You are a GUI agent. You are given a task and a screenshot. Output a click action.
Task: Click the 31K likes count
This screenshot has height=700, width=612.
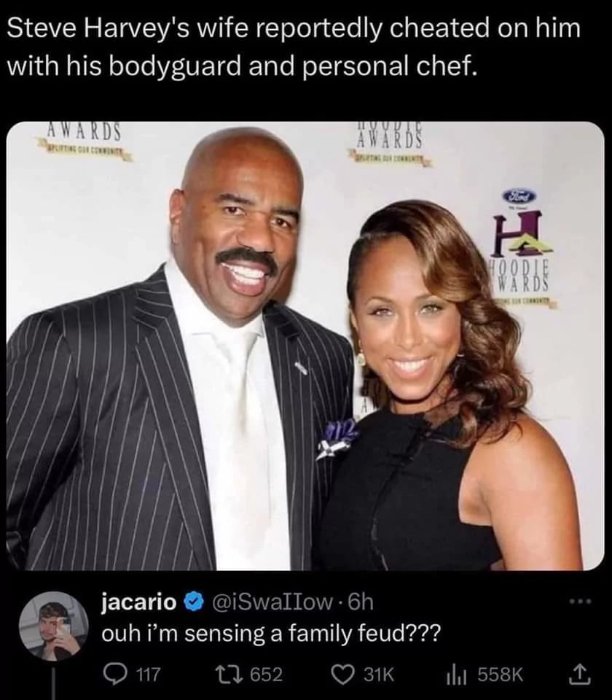pos(379,674)
